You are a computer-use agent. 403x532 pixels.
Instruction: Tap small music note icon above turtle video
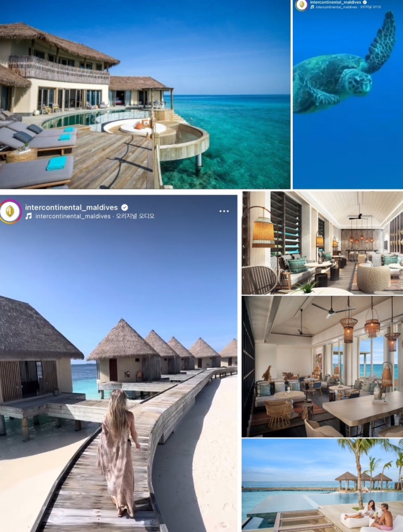[312, 7]
